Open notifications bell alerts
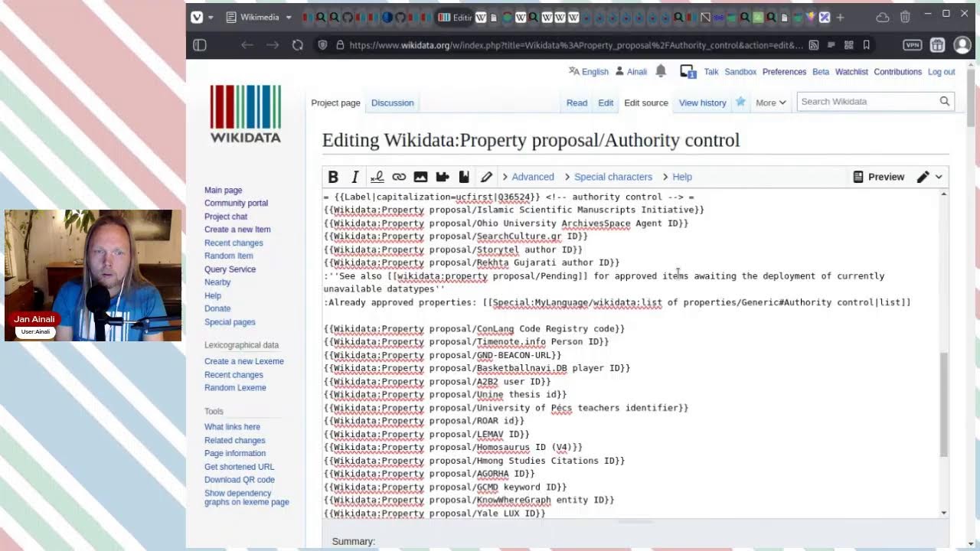The image size is (980, 551). click(661, 71)
